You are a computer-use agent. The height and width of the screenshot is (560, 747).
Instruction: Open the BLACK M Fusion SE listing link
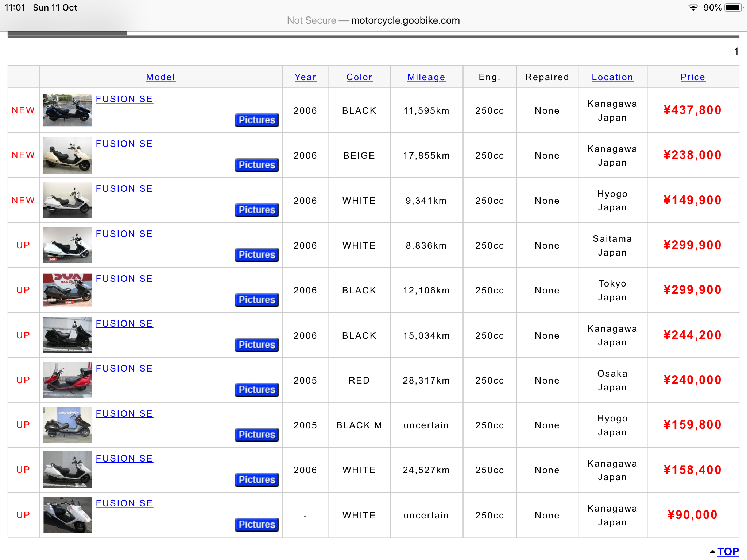[x=124, y=414]
